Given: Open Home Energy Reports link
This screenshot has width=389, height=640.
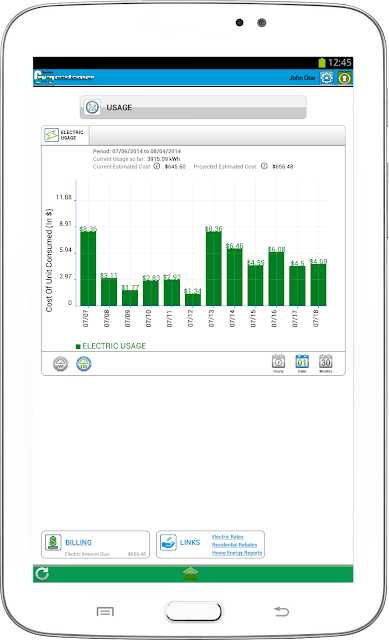Looking at the screenshot, I should tap(237, 553).
